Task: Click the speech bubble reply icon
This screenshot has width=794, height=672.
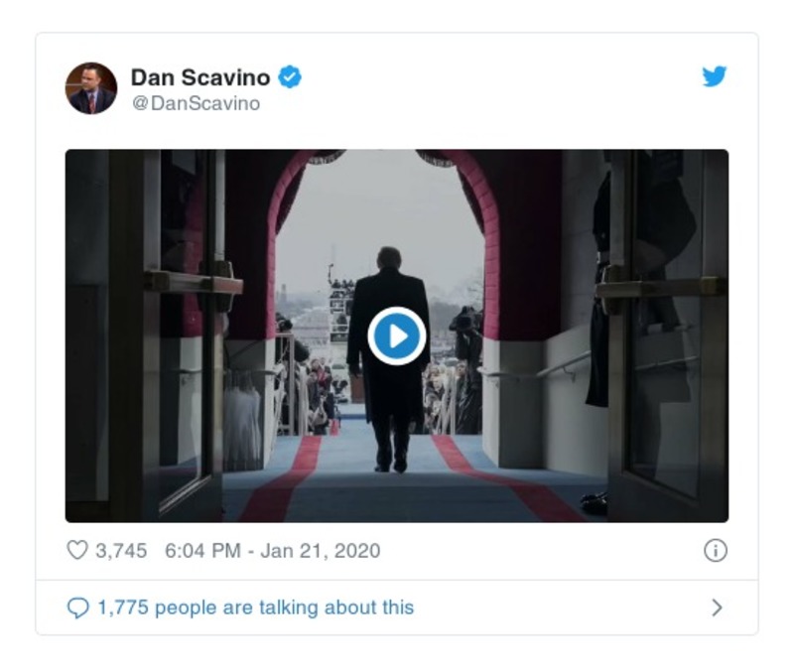Action: tap(77, 607)
